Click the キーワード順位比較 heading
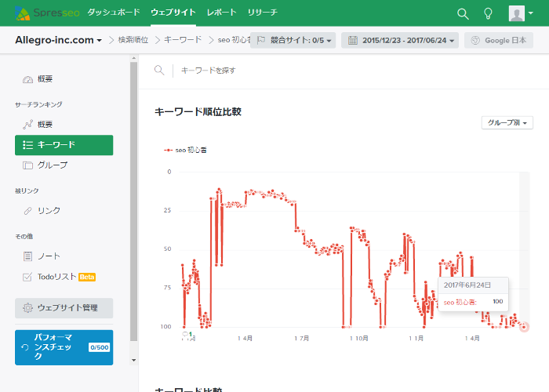This screenshot has width=549, height=392. click(198, 112)
